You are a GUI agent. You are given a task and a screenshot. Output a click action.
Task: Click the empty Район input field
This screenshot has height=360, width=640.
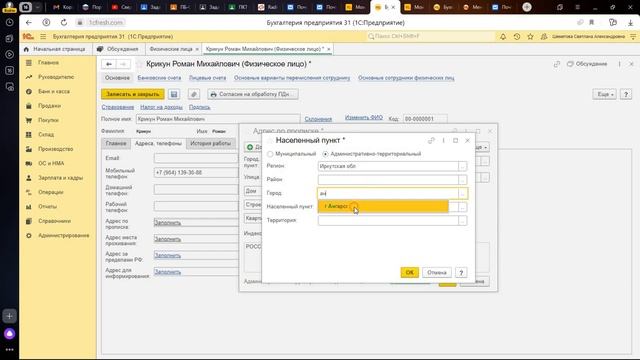(388, 180)
